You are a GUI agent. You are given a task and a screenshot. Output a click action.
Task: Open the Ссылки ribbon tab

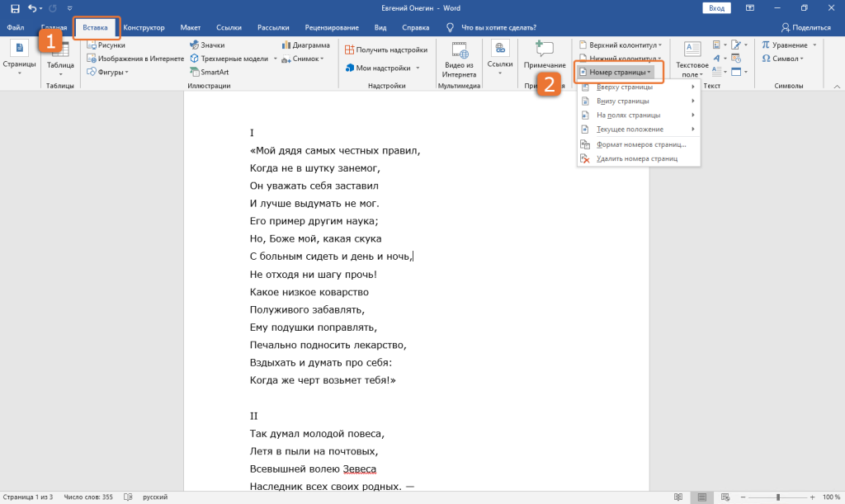pos(229,27)
